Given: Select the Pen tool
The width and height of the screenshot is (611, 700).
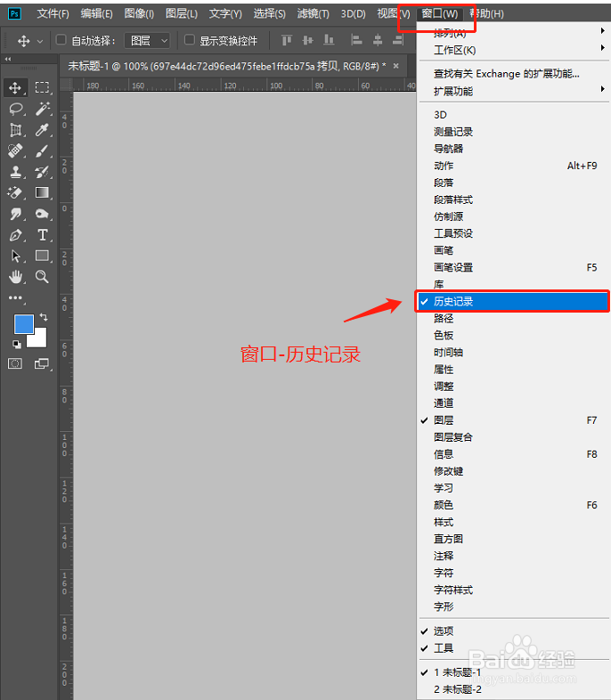Looking at the screenshot, I should [15, 235].
